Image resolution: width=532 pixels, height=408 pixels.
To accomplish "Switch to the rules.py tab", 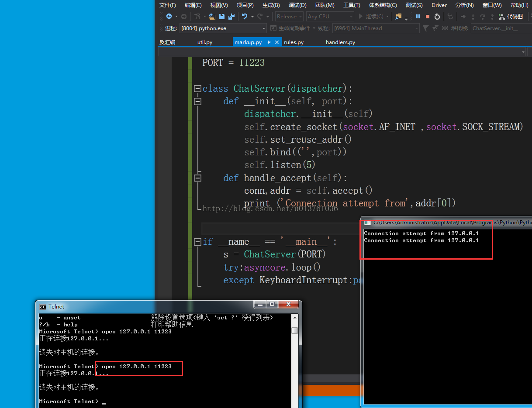I will [x=294, y=42].
